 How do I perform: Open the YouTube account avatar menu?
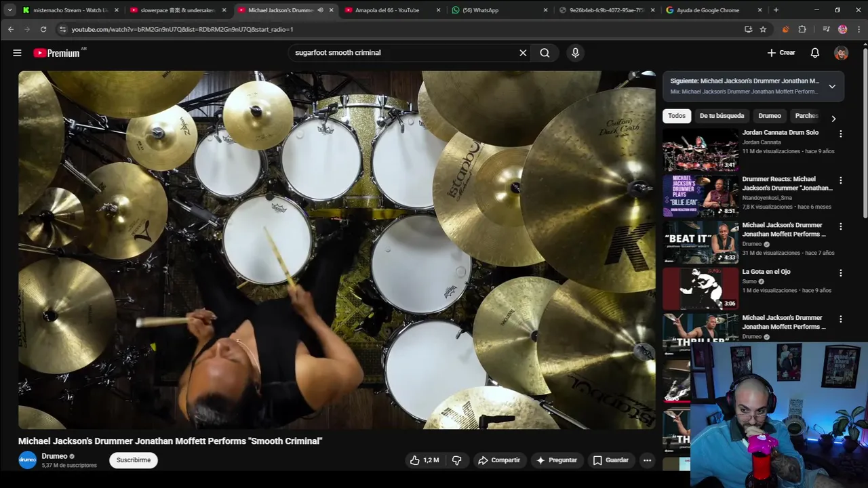click(x=841, y=53)
